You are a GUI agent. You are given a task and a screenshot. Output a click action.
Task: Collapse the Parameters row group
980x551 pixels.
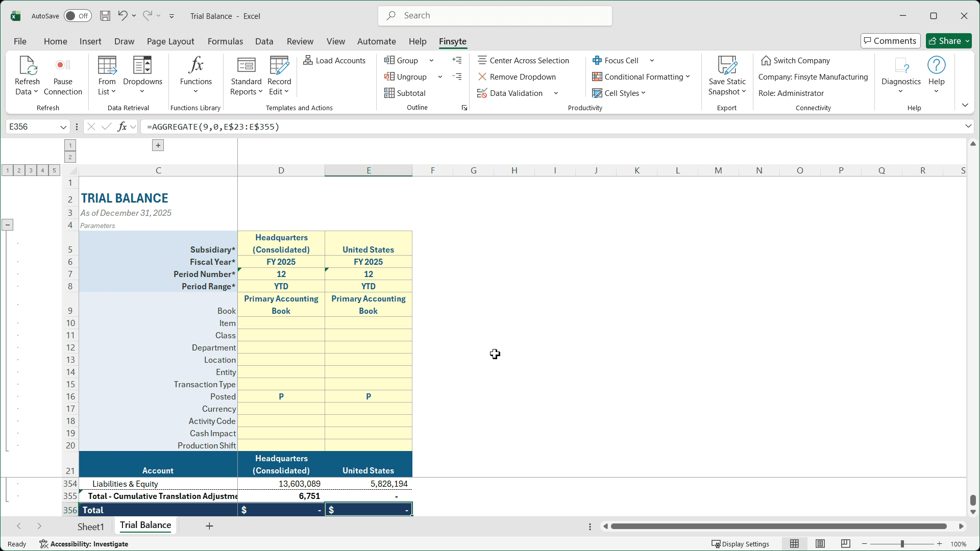[8, 225]
